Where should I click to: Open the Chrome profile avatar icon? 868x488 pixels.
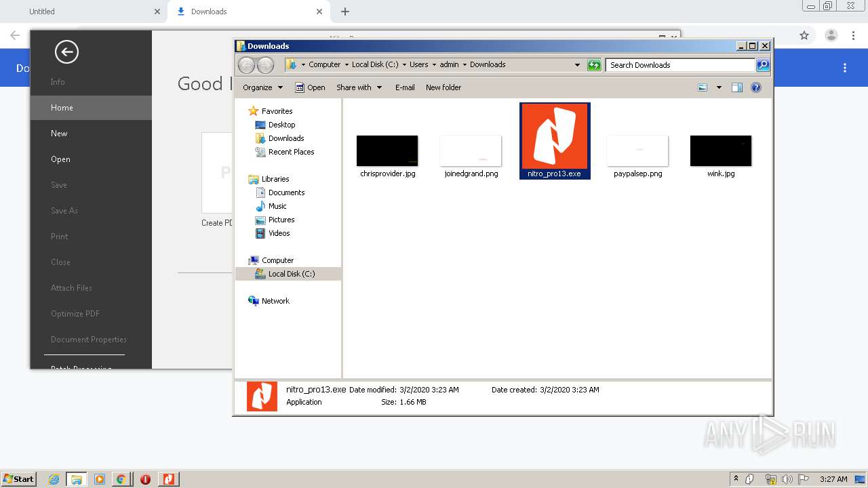pyautogui.click(x=831, y=35)
